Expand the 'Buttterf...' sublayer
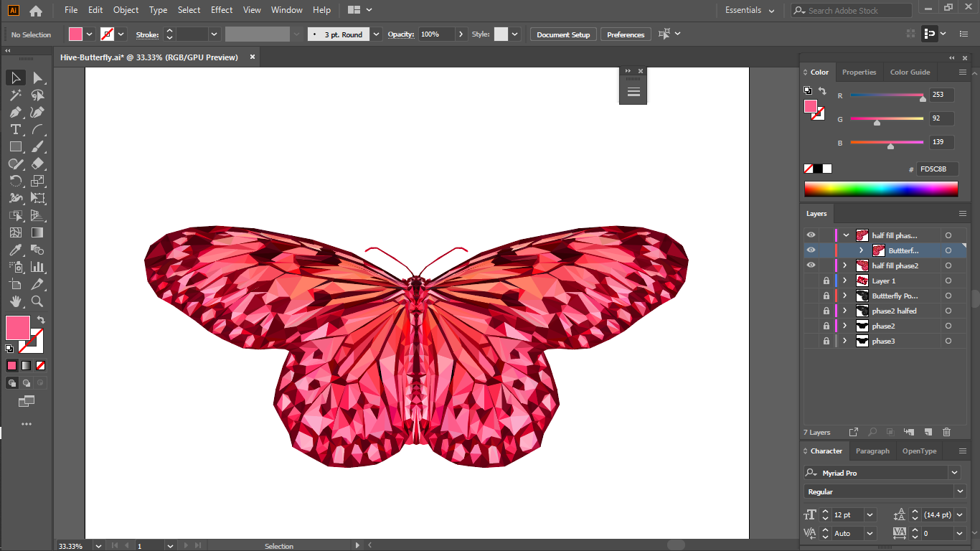 [x=861, y=250]
